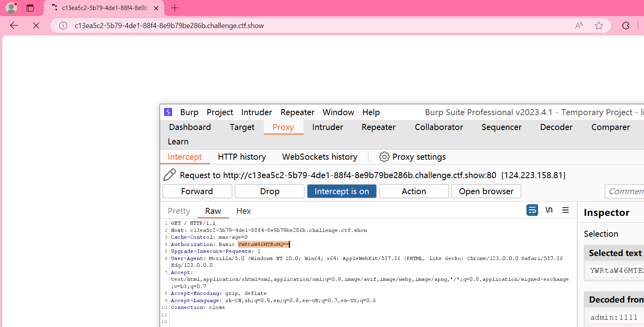Toggle the word wrap icon in editor
644x327 pixels.
532,210
